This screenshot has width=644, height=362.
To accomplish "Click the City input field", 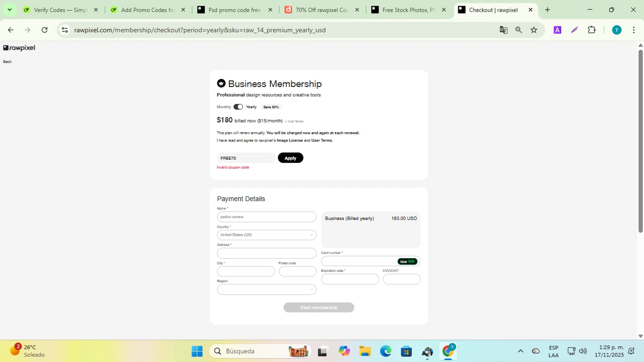I will (246, 271).
